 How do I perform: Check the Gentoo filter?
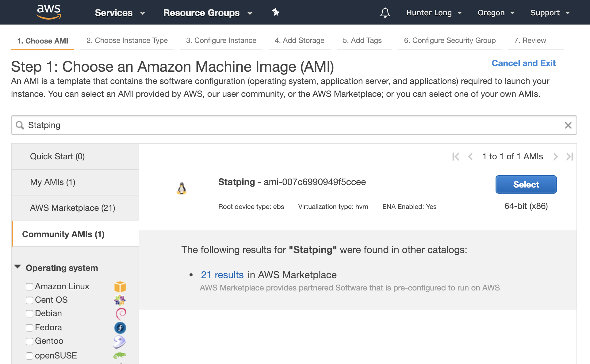pyautogui.click(x=29, y=341)
